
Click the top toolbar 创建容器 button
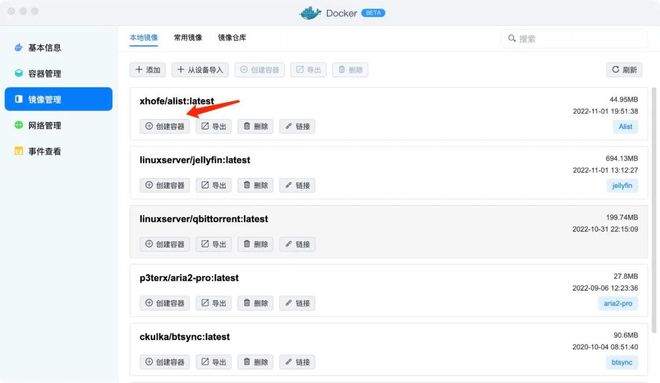pyautogui.click(x=260, y=70)
